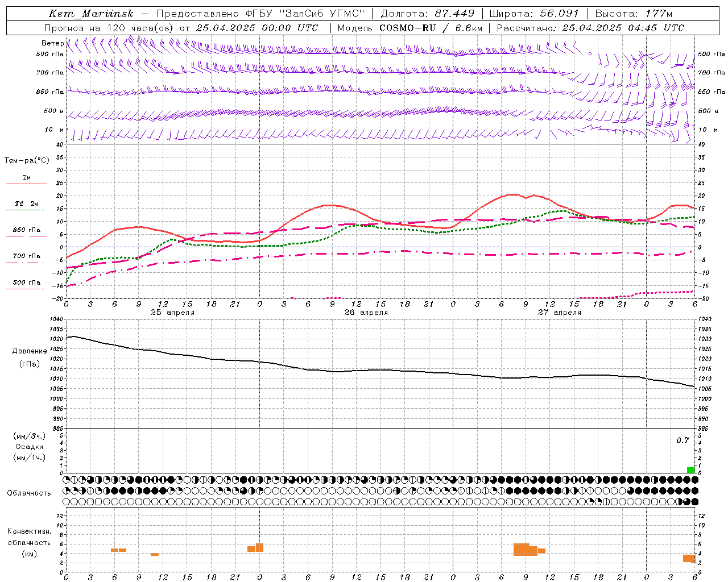Click the (мм/3ч.) precipitation unit label
This screenshot has width=728, height=582.
pyautogui.click(x=30, y=436)
